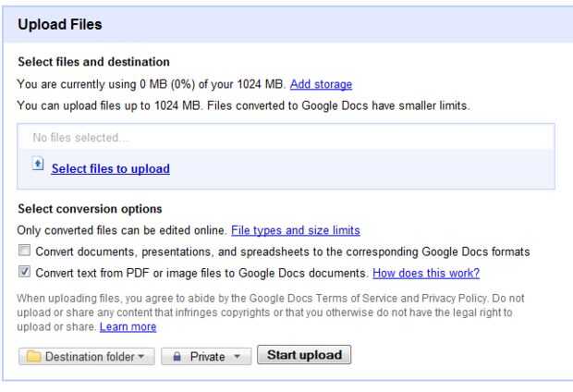Click the Upload Files header title

[60, 24]
